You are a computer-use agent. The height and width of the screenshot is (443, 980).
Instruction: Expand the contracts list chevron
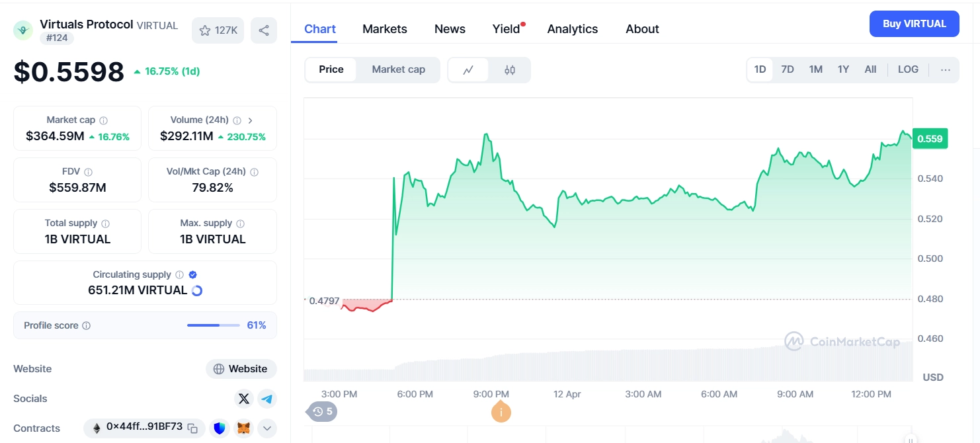point(266,428)
